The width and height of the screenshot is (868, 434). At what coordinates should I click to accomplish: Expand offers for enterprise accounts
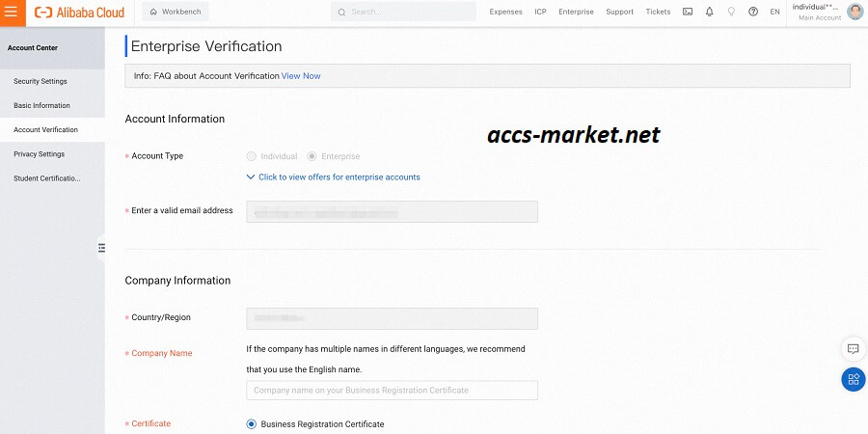coord(334,177)
